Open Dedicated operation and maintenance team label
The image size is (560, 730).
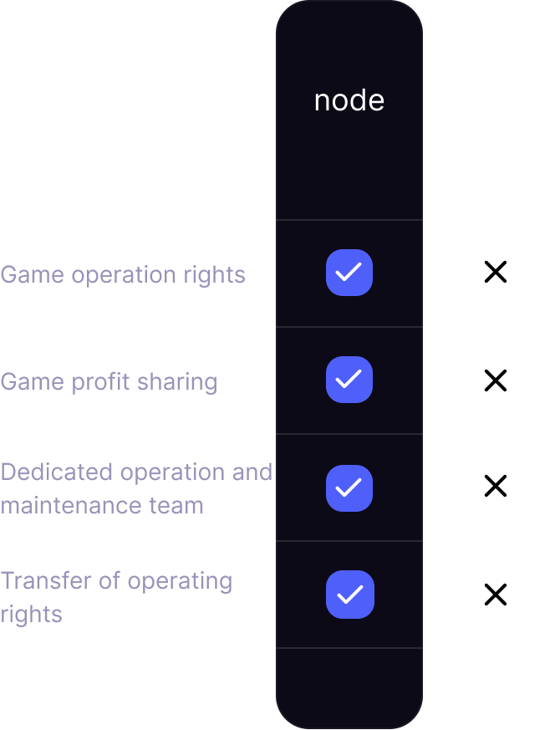pyautogui.click(x=136, y=488)
